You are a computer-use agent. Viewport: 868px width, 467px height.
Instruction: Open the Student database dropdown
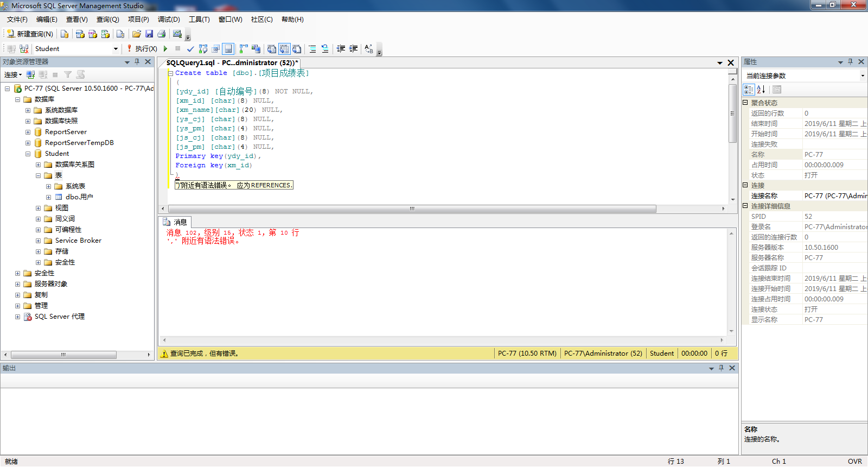[x=116, y=49]
